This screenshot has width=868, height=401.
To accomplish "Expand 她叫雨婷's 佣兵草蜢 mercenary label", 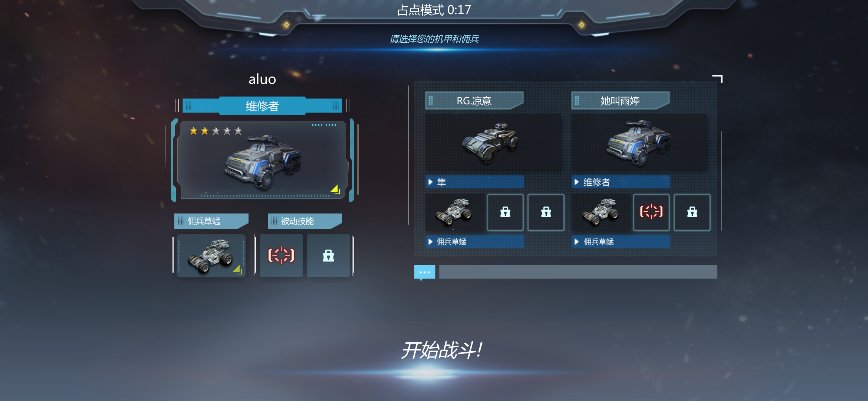I will click(621, 242).
